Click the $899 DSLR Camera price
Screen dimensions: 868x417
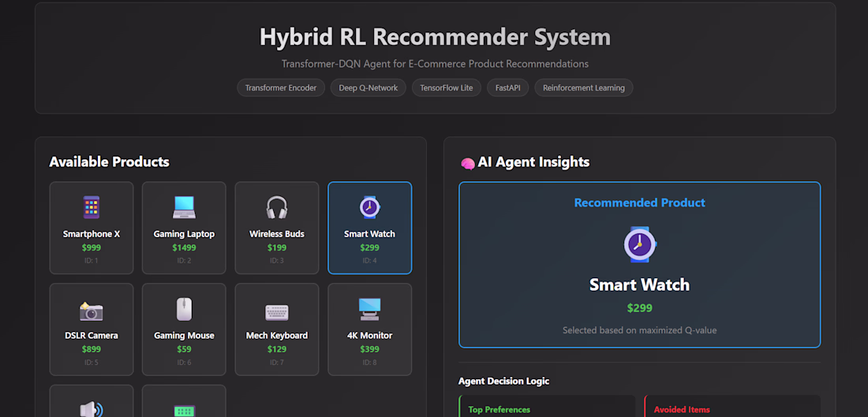92,349
